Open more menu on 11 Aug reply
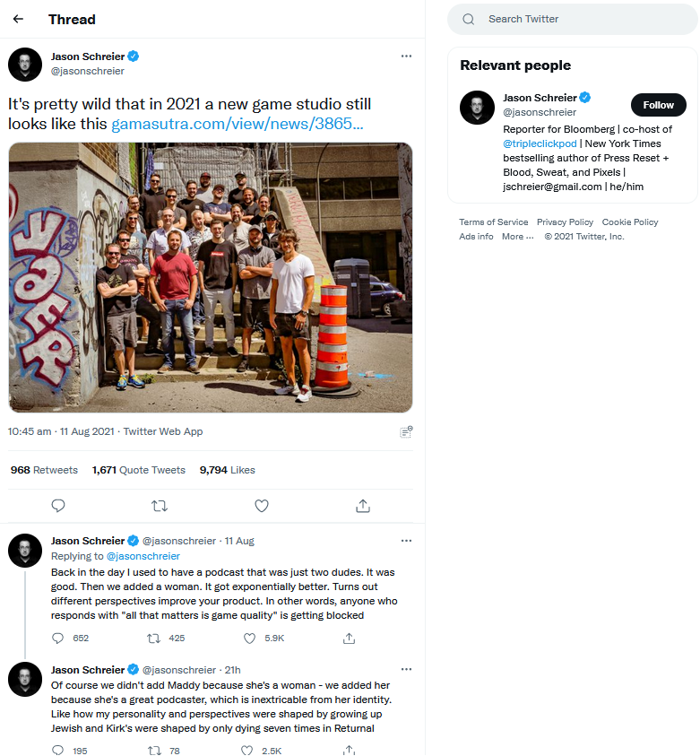Screen dimensions: 700x756 tap(406, 541)
